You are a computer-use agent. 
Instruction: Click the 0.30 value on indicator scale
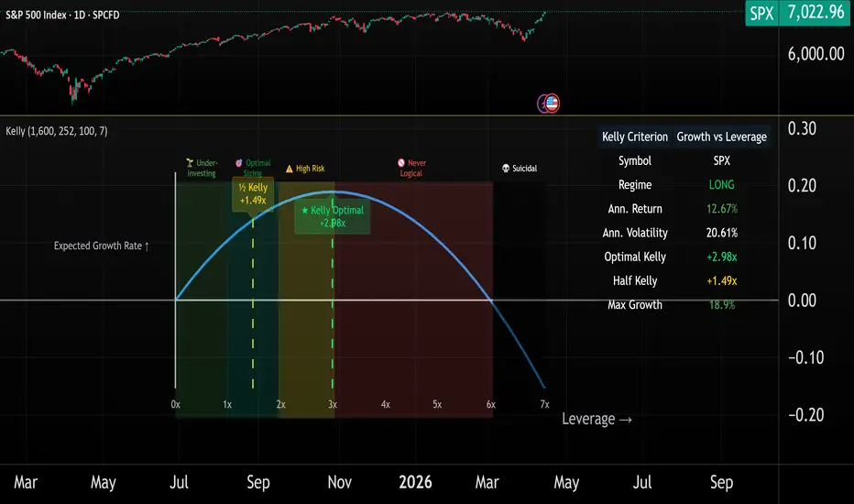coord(802,128)
